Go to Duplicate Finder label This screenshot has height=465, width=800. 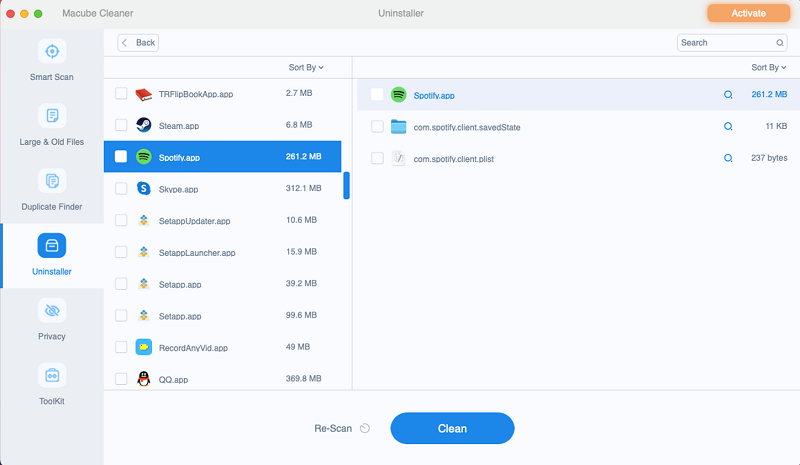[52, 207]
